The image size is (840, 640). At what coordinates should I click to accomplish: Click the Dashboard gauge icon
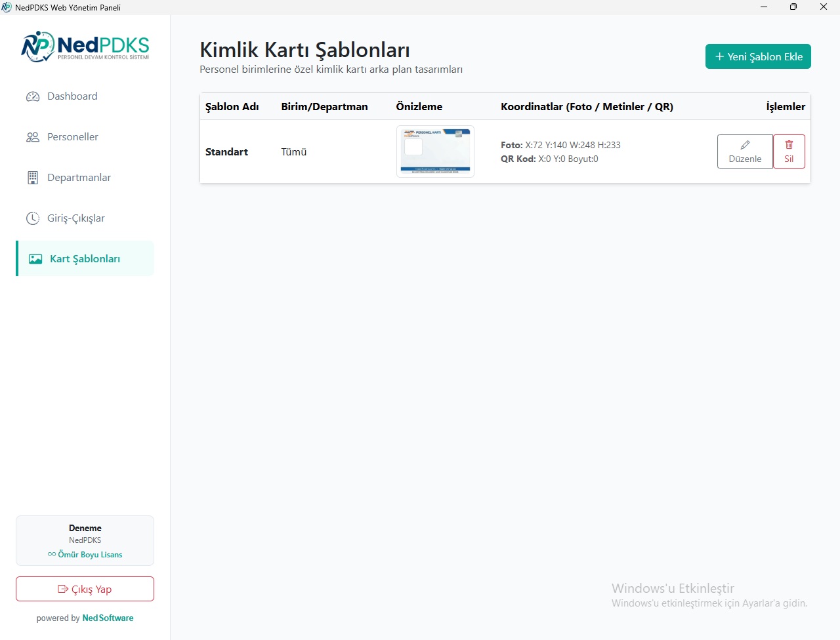pos(33,96)
